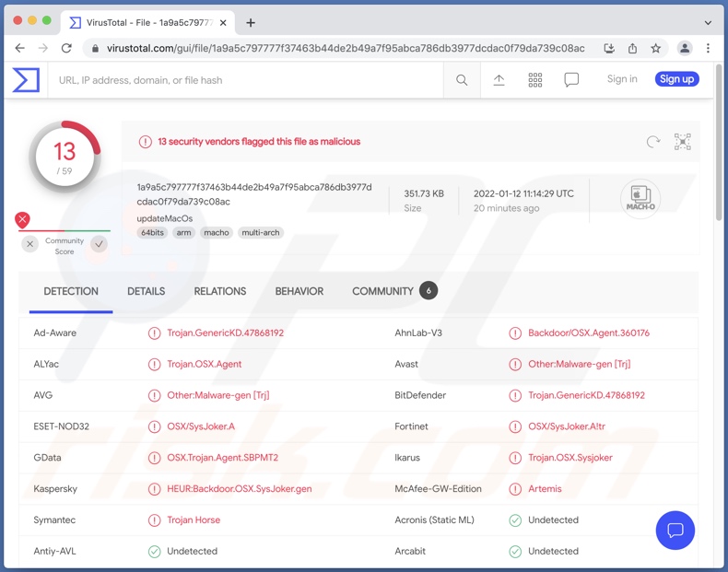Vote malicious with community X button
The image size is (728, 572).
30,244
